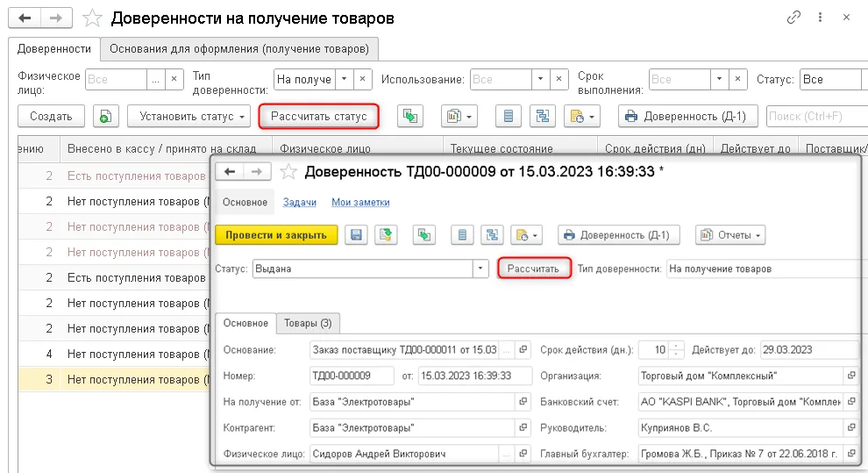This screenshot has width=868, height=473.
Task: Open the Руководитель field linked item icon
Action: pyautogui.click(x=851, y=427)
